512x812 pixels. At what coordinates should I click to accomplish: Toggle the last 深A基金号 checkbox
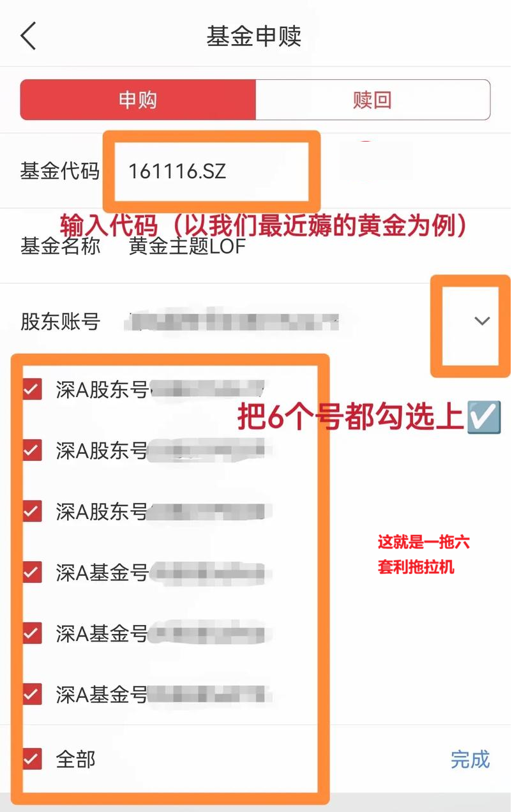pyautogui.click(x=32, y=693)
